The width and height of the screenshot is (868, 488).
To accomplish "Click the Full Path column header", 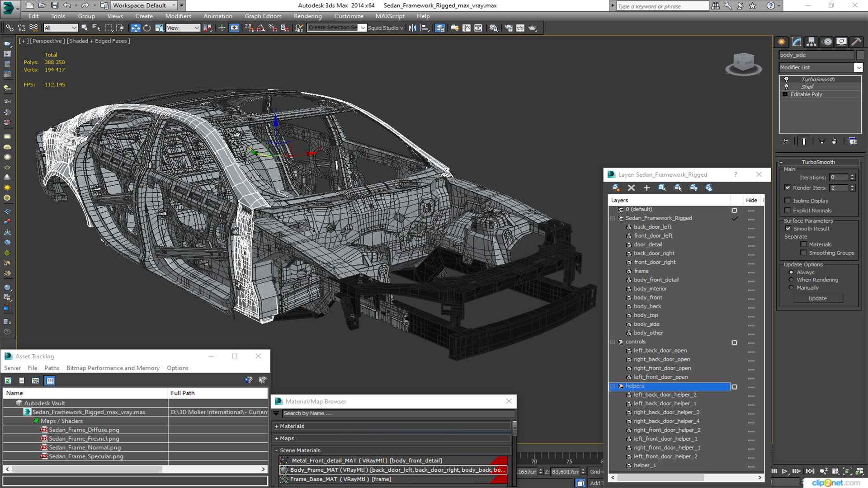I will coord(218,393).
